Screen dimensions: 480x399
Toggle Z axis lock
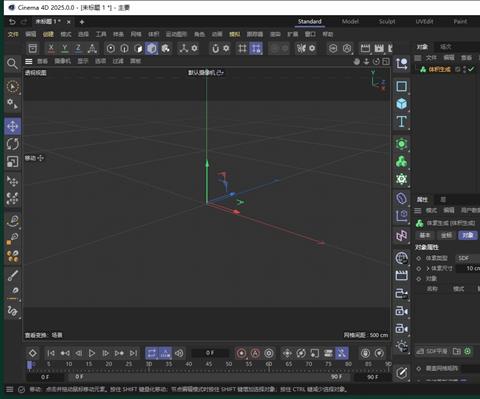click(78, 48)
